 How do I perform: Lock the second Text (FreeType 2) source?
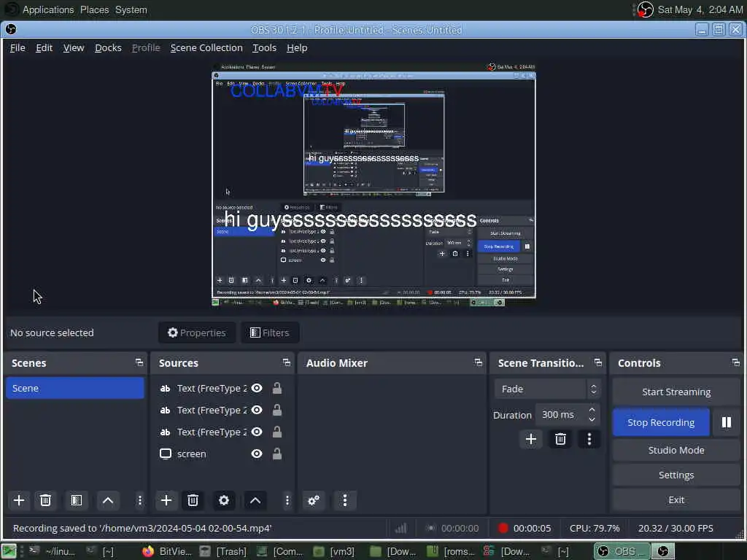(x=276, y=410)
